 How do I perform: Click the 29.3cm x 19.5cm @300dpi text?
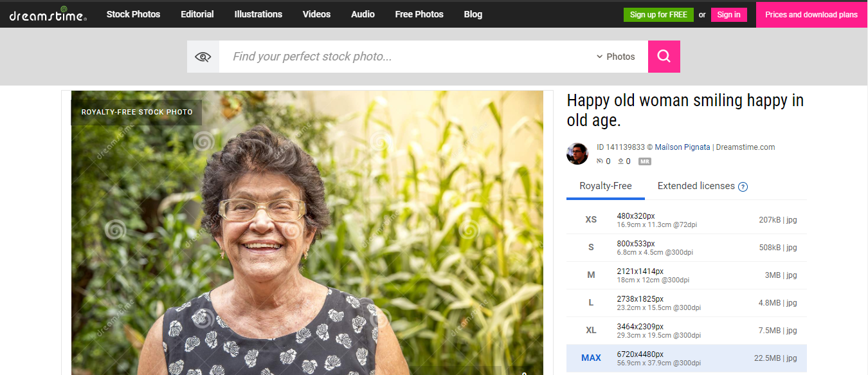click(659, 336)
